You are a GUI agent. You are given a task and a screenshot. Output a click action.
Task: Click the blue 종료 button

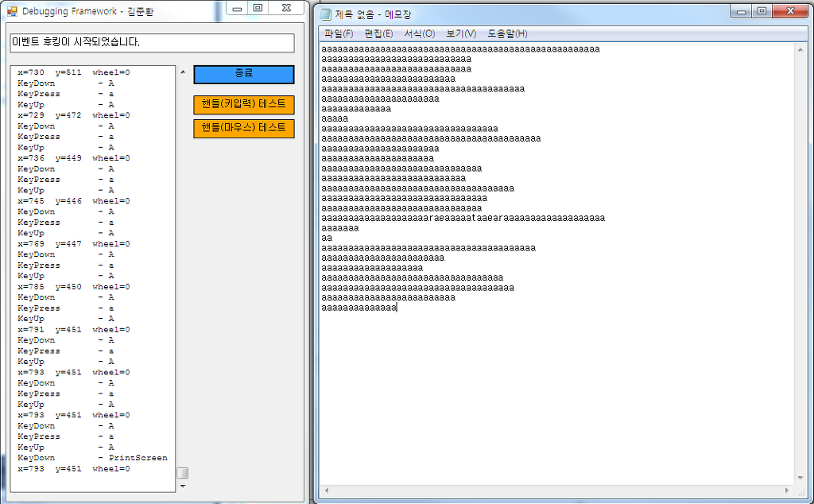243,74
